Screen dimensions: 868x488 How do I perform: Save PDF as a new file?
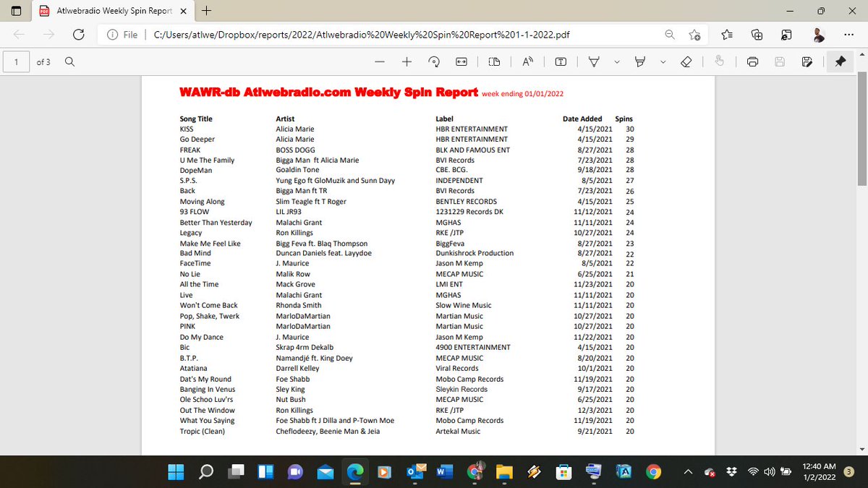point(807,62)
